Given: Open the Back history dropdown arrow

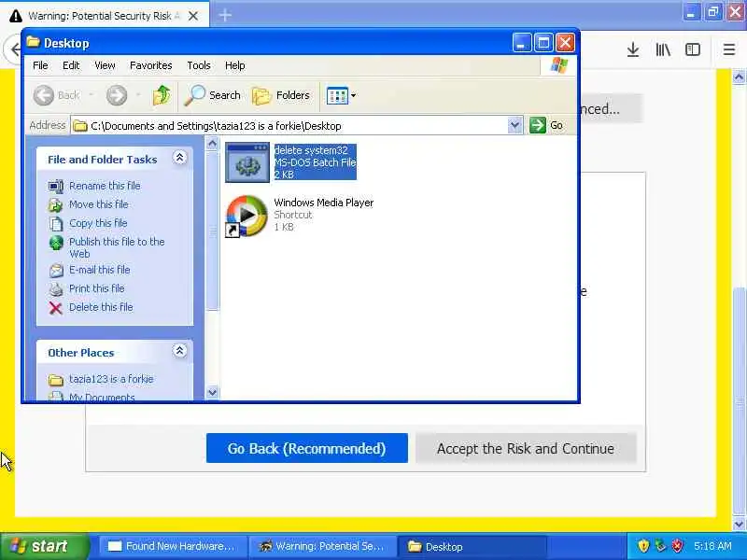Looking at the screenshot, I should pos(91,95).
